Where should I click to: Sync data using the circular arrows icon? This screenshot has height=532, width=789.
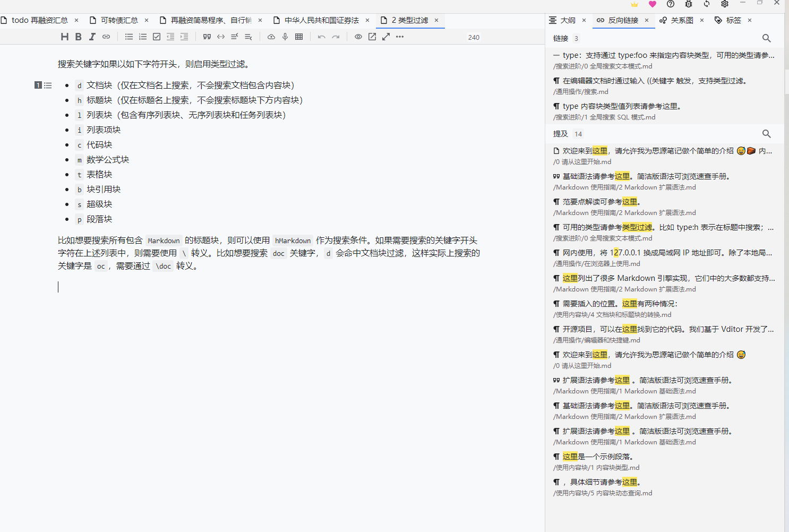click(707, 4)
